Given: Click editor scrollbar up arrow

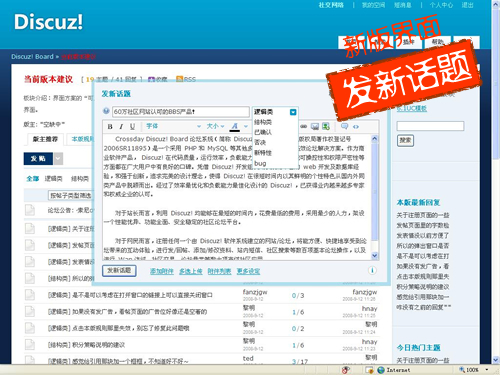Looking at the screenshot, I should click(x=375, y=138).
